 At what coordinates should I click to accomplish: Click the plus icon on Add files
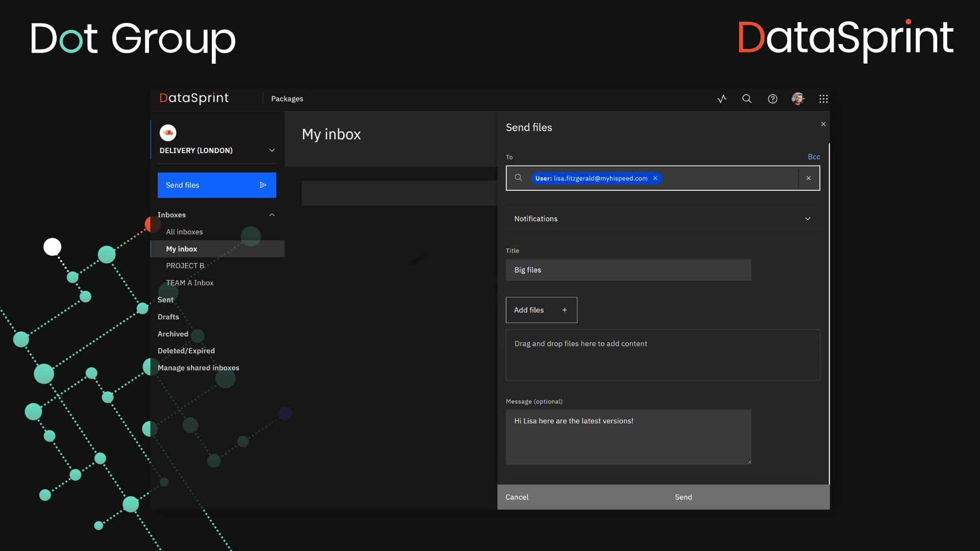pos(565,310)
